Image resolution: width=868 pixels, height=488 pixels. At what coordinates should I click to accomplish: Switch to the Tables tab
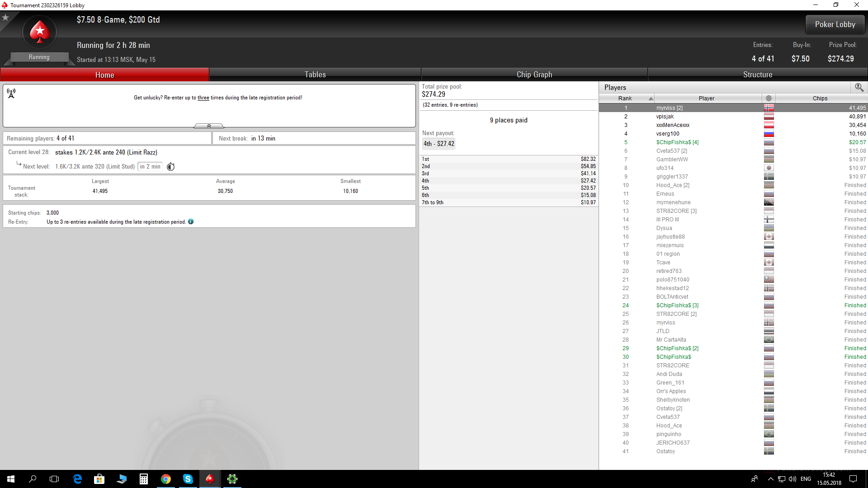(315, 75)
